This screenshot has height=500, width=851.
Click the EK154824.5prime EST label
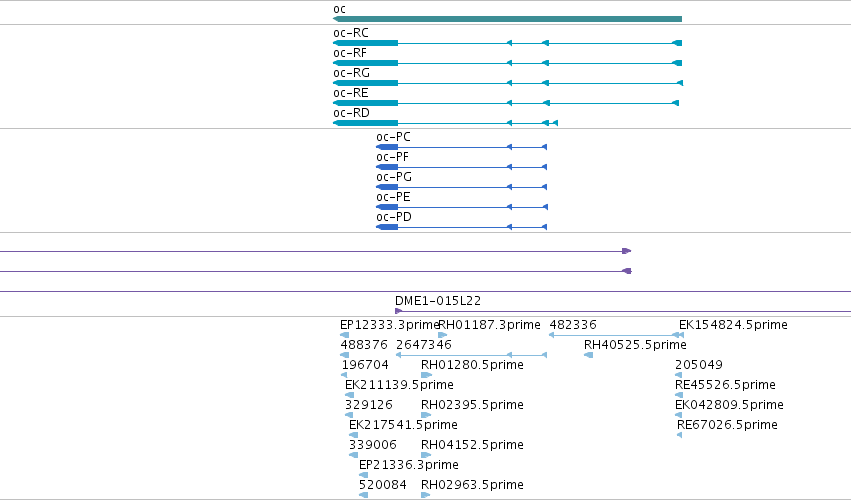coord(733,325)
